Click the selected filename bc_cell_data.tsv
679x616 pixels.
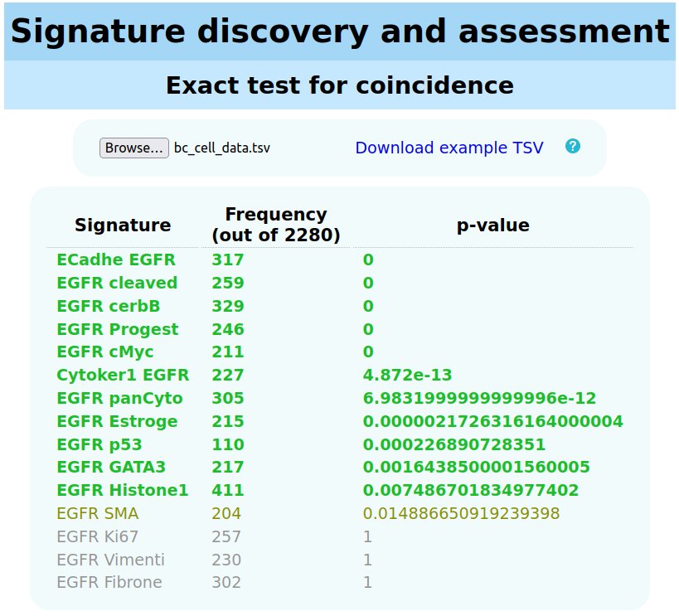[x=222, y=148]
